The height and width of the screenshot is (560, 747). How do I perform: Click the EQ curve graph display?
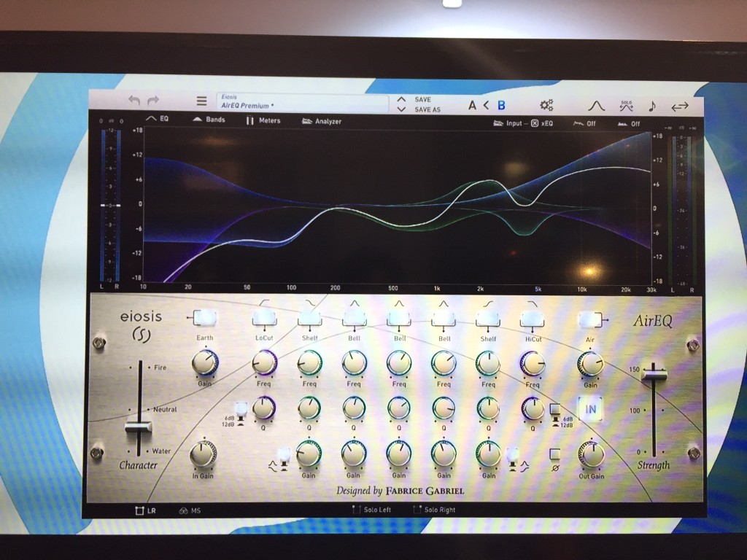point(398,205)
